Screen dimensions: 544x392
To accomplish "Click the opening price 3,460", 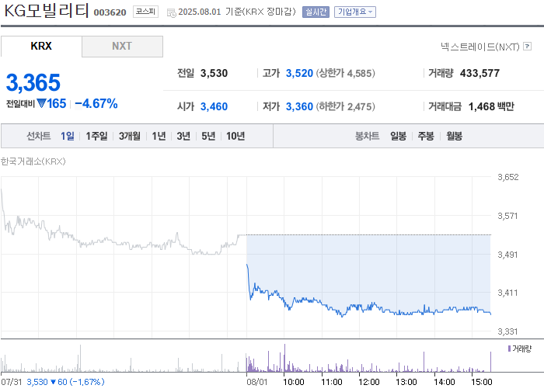I will 214,106.
